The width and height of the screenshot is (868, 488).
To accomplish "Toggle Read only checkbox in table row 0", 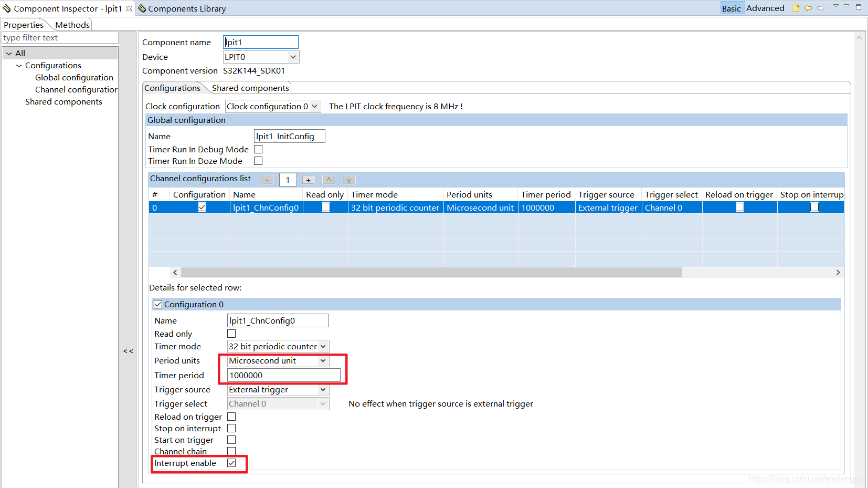I will (326, 207).
